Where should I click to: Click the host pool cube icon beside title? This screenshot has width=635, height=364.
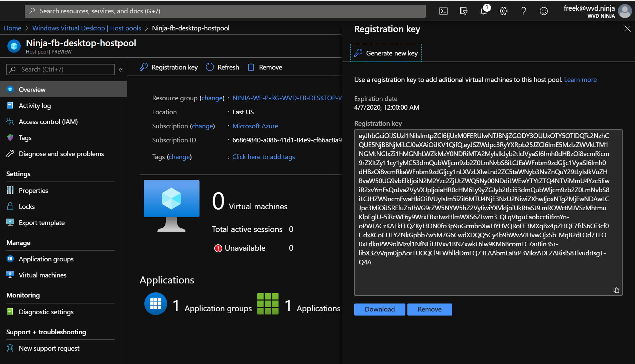(x=14, y=46)
